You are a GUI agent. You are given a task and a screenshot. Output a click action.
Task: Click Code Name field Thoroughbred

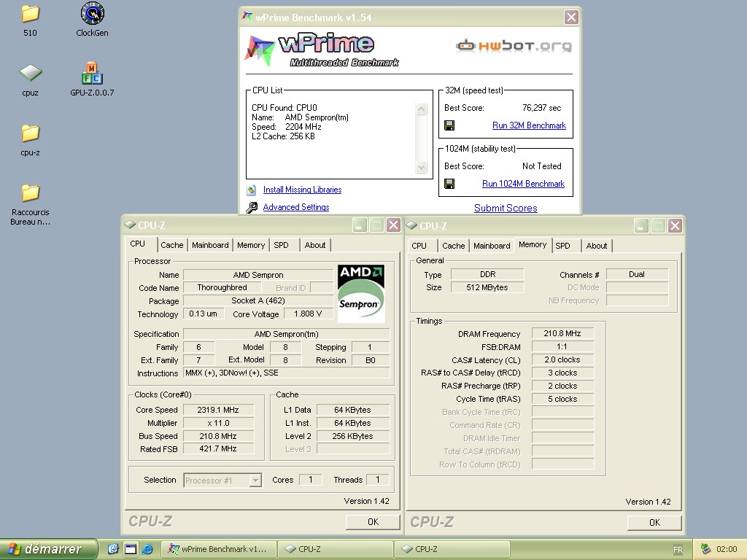point(222,287)
